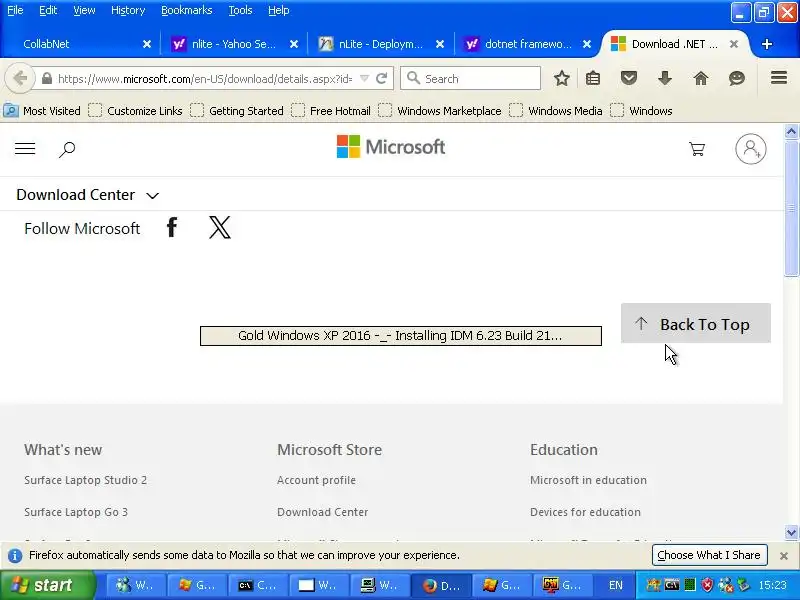The height and width of the screenshot is (600, 800).
Task: Click the page scrollbar up arrow
Action: coord(791,132)
